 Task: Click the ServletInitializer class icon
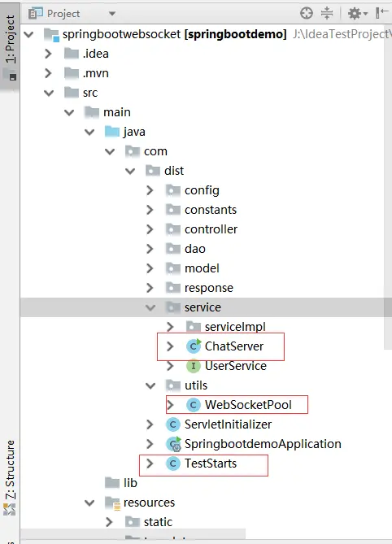click(173, 424)
